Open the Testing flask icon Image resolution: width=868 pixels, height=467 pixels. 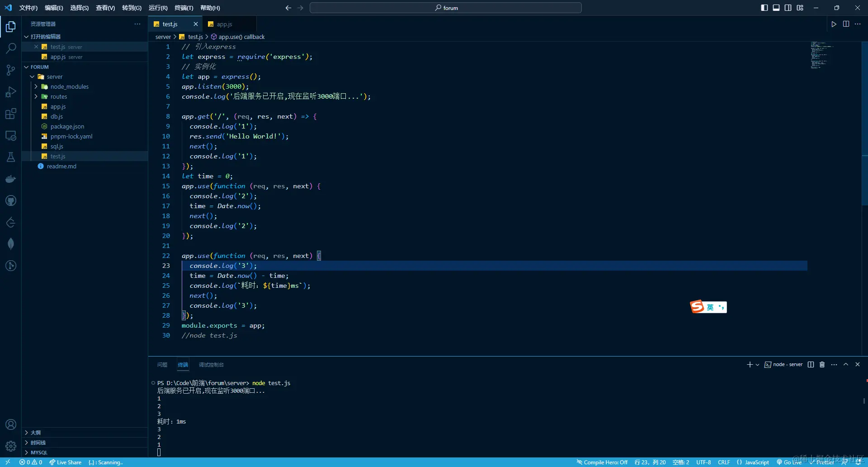coord(11,157)
